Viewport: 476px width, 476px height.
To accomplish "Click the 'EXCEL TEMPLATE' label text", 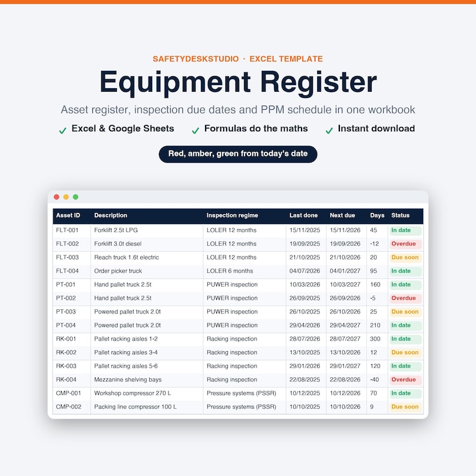I will [286, 59].
